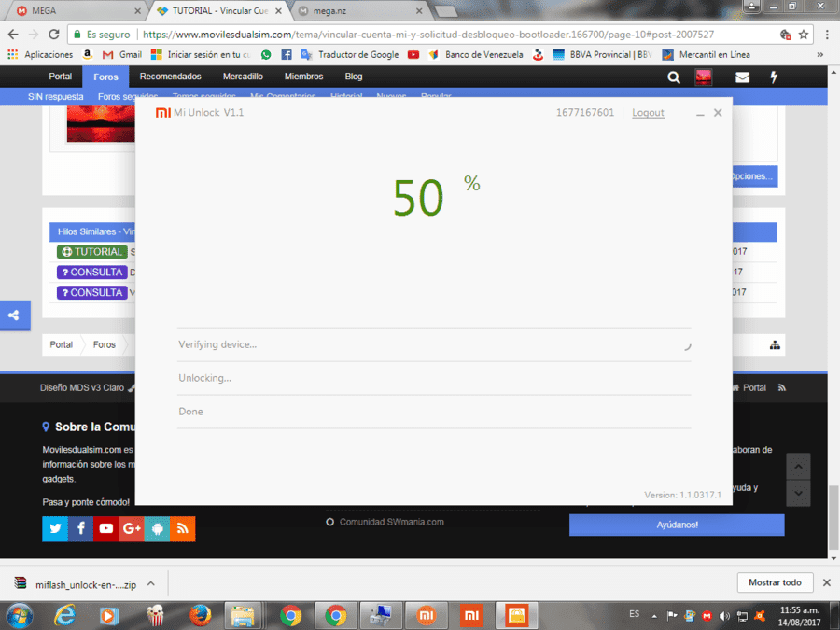Click the Portal breadcrumb
840x630 pixels.
click(61, 344)
